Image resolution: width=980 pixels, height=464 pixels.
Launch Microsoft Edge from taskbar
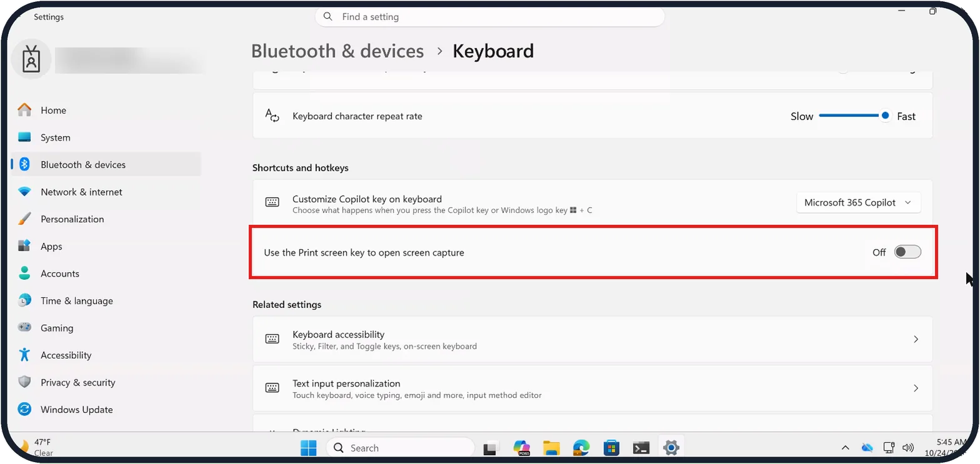(581, 448)
